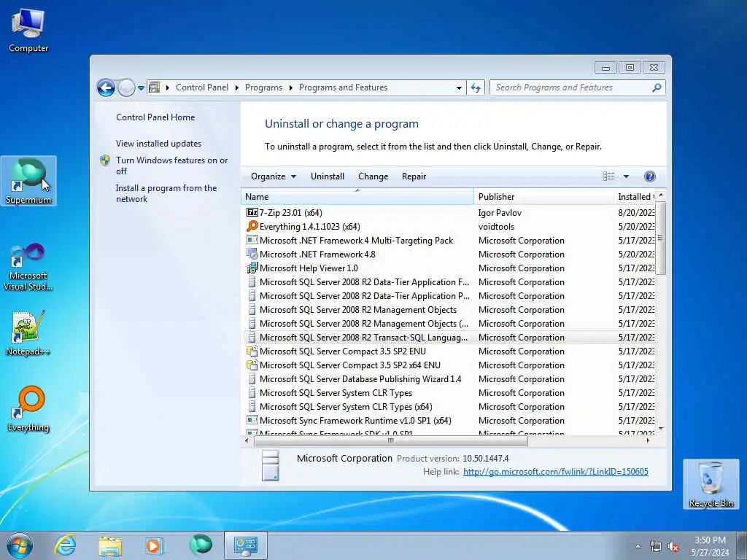Sort by the Installed On column

pyautogui.click(x=635, y=197)
